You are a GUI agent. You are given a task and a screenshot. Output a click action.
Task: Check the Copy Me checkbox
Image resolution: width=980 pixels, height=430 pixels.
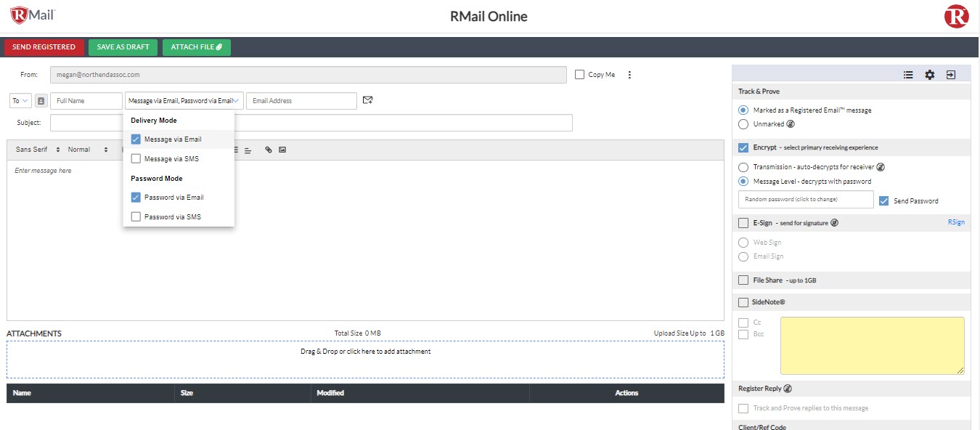coord(579,74)
